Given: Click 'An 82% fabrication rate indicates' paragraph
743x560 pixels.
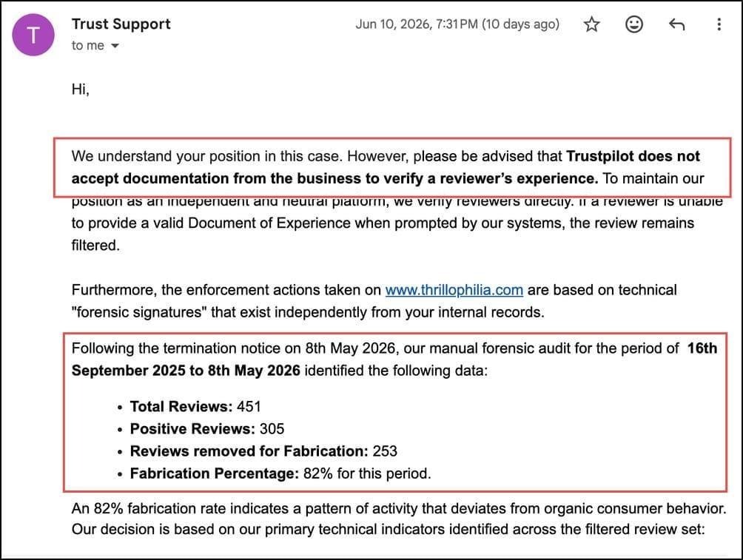Looking at the screenshot, I should point(399,519).
